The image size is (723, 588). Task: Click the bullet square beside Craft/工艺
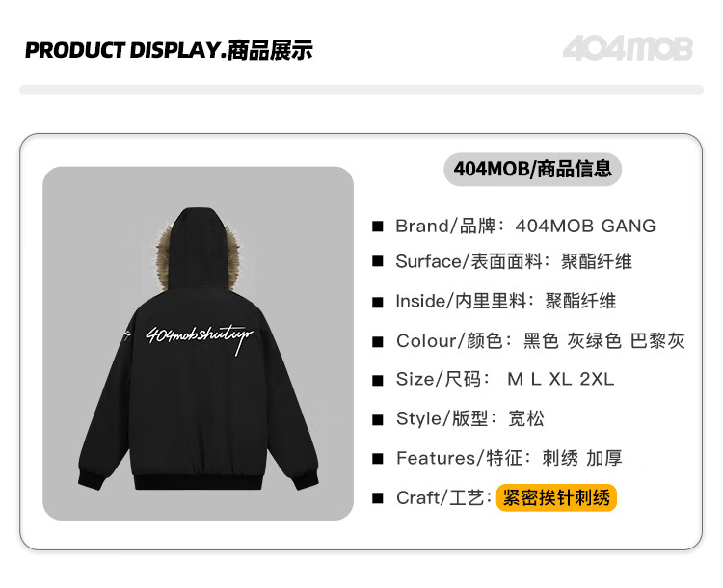pyautogui.click(x=378, y=498)
